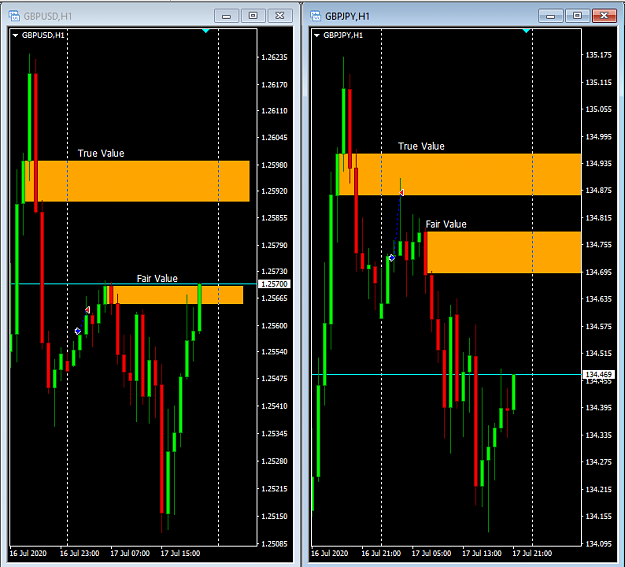Close the GBPJPY,H1 chart window
Image resolution: width=625 pixels, height=567 pixels.
pos(604,16)
